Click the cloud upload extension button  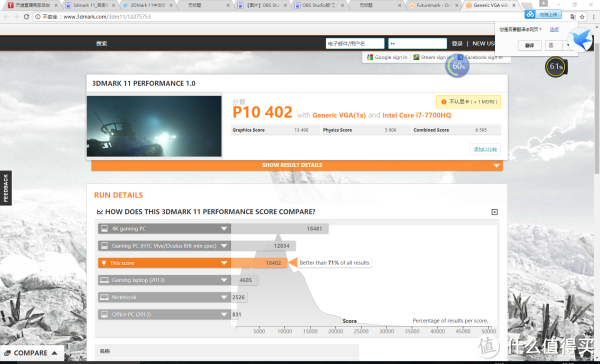click(543, 15)
